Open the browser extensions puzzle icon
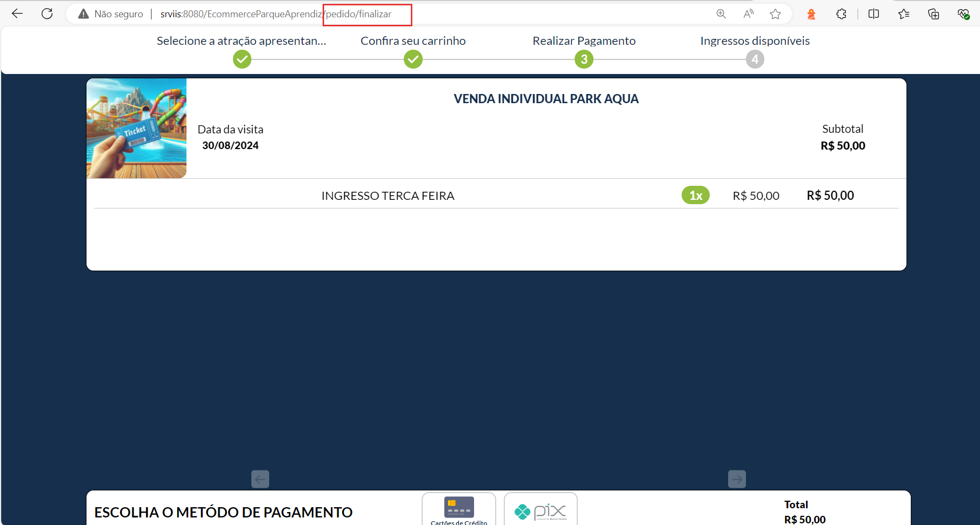The width and height of the screenshot is (980, 525). [x=841, y=14]
